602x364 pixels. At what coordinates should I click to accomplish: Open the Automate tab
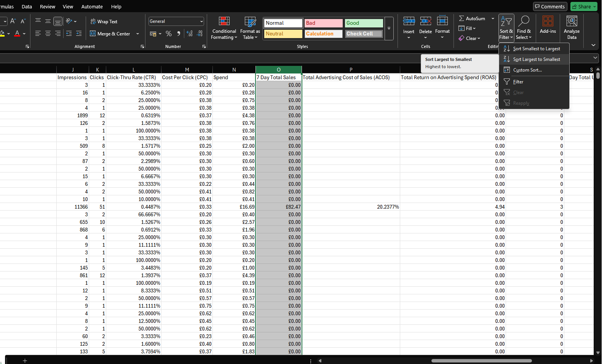(x=92, y=6)
